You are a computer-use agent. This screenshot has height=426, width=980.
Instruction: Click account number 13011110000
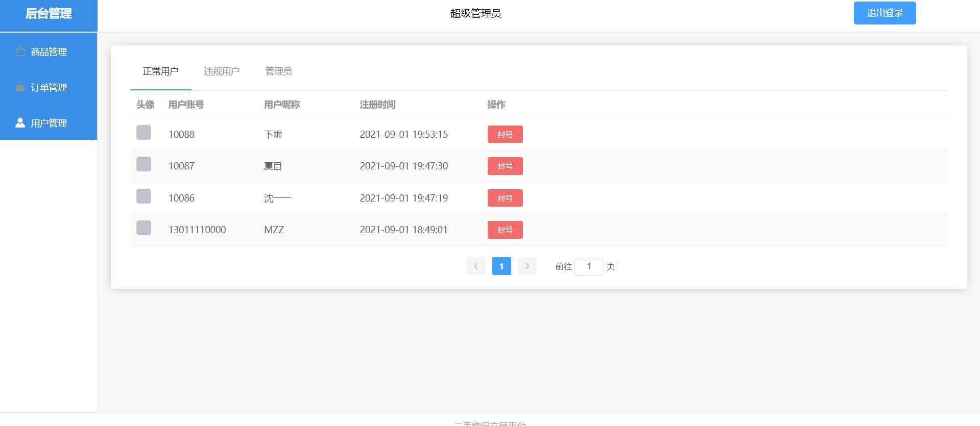[197, 230]
